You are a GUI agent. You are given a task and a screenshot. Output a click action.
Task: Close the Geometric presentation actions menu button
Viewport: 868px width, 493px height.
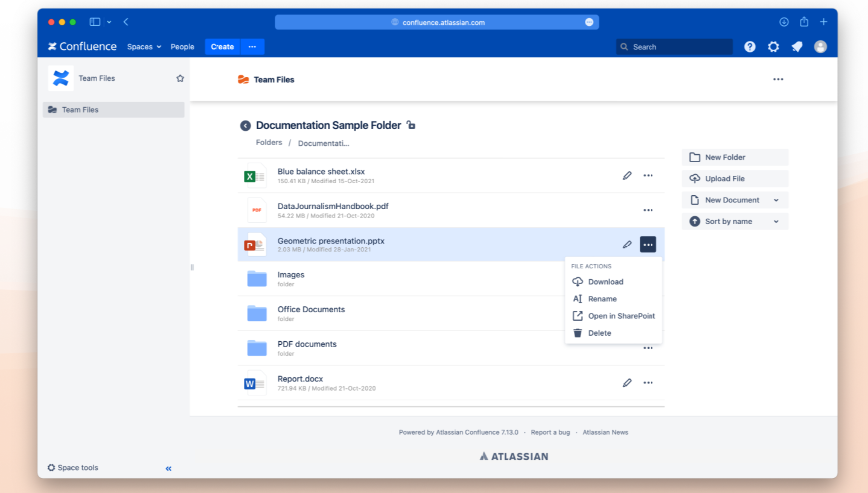(x=648, y=245)
